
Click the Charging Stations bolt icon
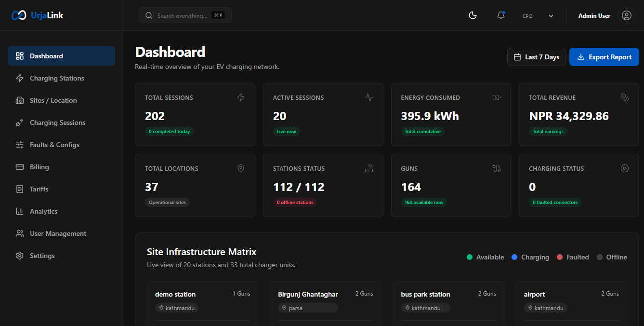click(x=20, y=78)
